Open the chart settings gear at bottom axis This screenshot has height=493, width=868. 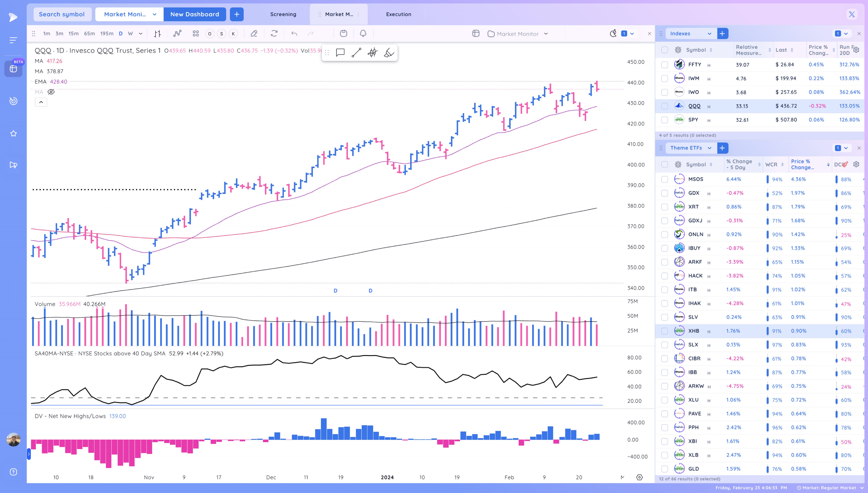639,477
